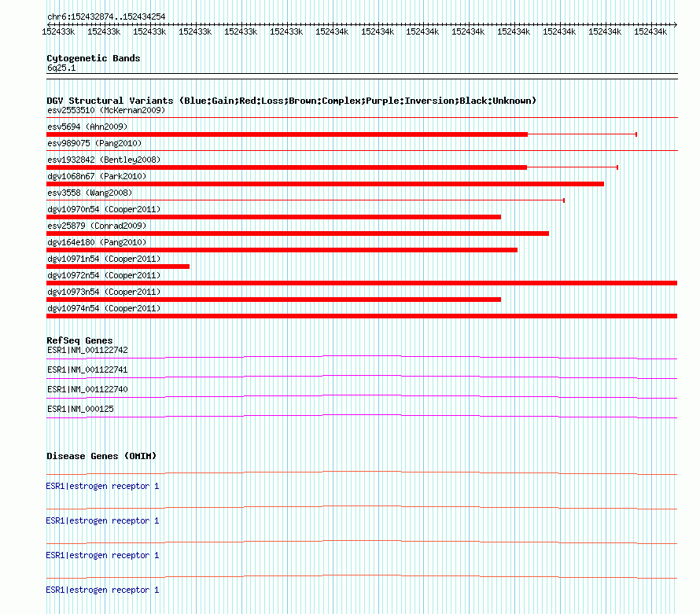Click the short red bar under dgv10971n54

pyautogui.click(x=118, y=267)
